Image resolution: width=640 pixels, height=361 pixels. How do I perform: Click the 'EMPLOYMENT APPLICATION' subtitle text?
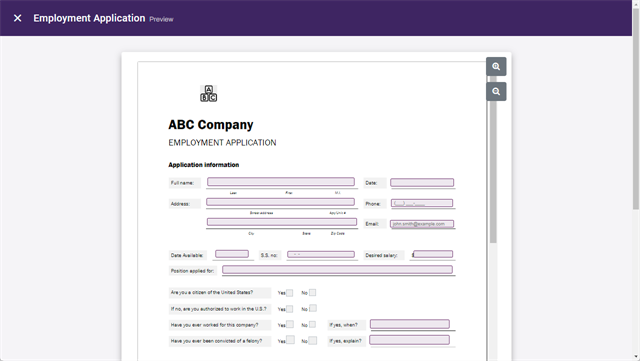tap(222, 143)
